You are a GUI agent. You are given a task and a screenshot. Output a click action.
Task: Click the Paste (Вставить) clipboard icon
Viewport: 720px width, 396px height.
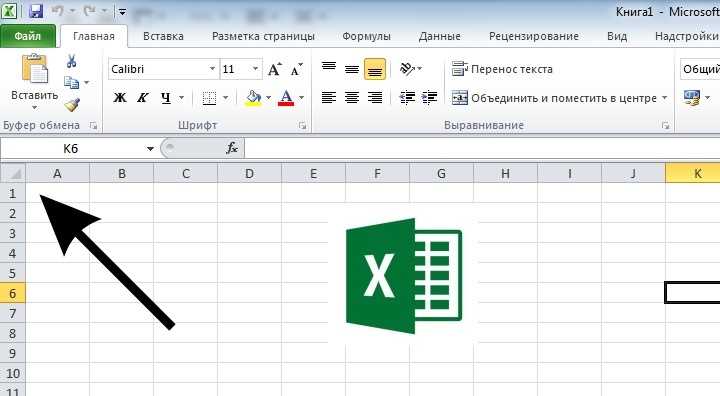click(34, 69)
